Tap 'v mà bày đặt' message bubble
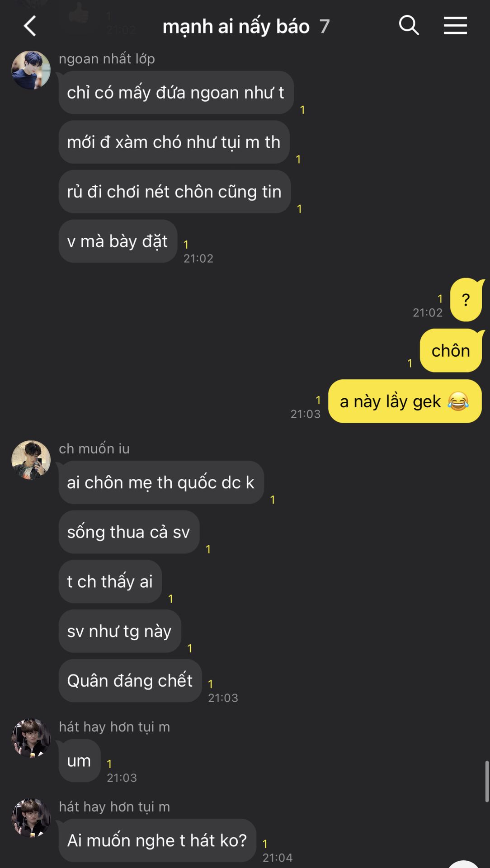This screenshot has width=490, height=868. click(x=118, y=241)
